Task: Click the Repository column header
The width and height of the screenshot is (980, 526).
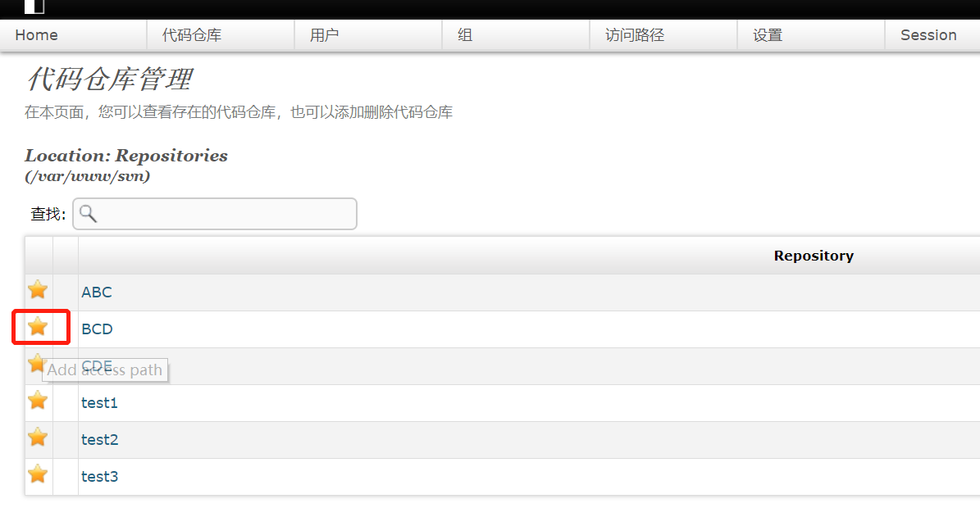Action: point(814,256)
